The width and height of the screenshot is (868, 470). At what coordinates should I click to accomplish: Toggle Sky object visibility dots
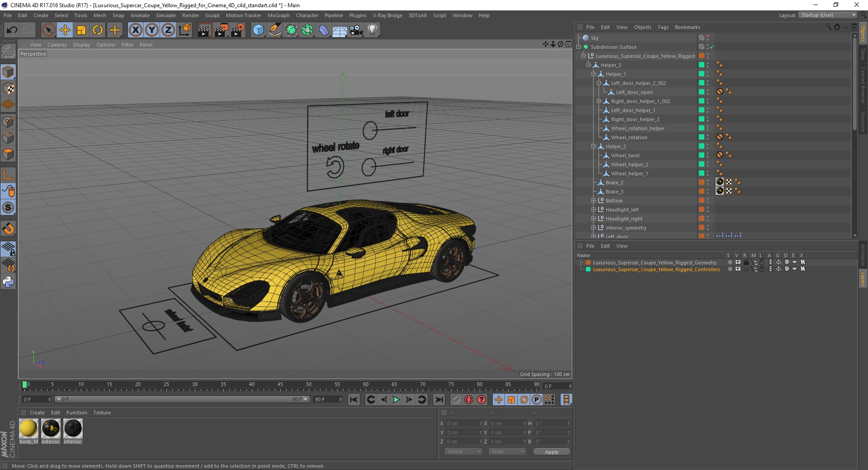tap(708, 38)
